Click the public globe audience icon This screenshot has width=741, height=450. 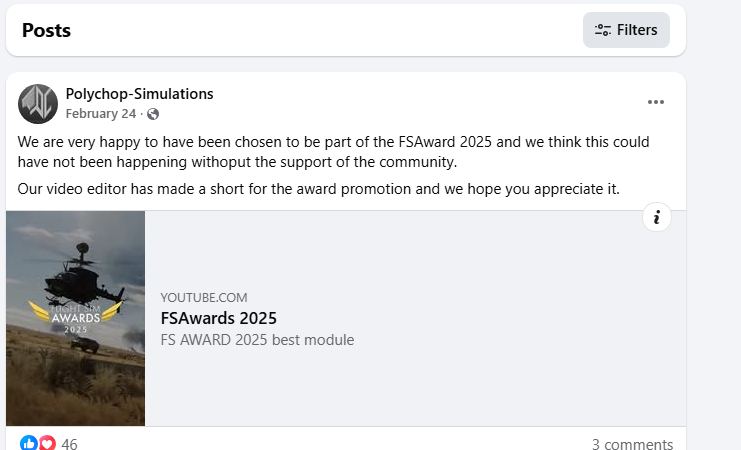pos(153,114)
